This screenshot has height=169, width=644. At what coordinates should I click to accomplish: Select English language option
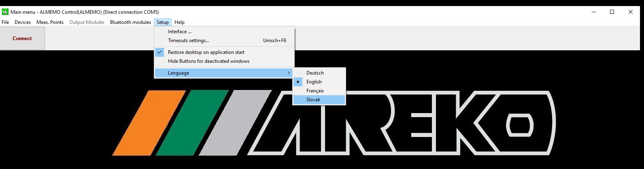point(319,82)
